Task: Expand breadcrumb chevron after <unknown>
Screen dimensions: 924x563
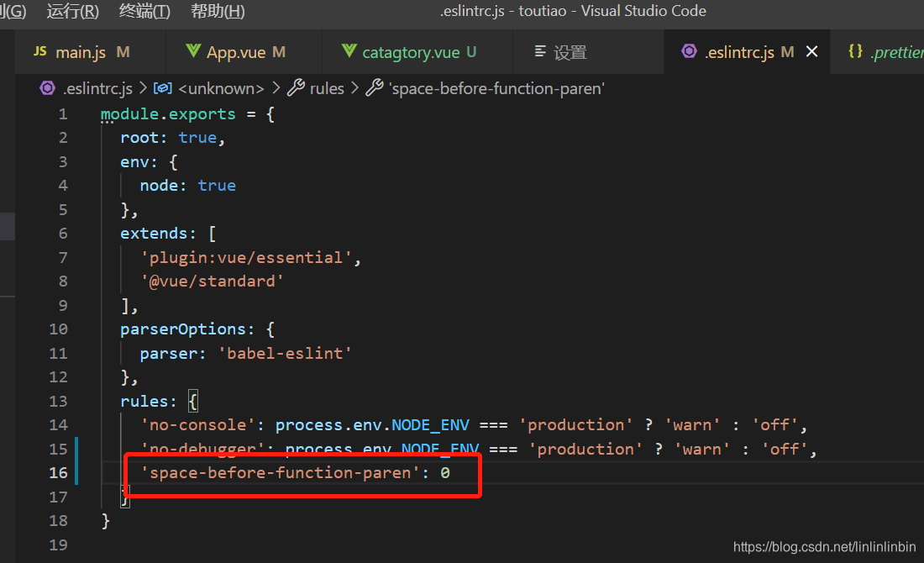Action: click(x=276, y=88)
